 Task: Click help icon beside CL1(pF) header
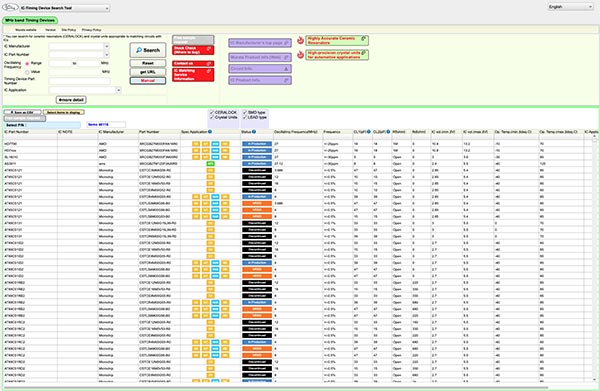pos(369,132)
